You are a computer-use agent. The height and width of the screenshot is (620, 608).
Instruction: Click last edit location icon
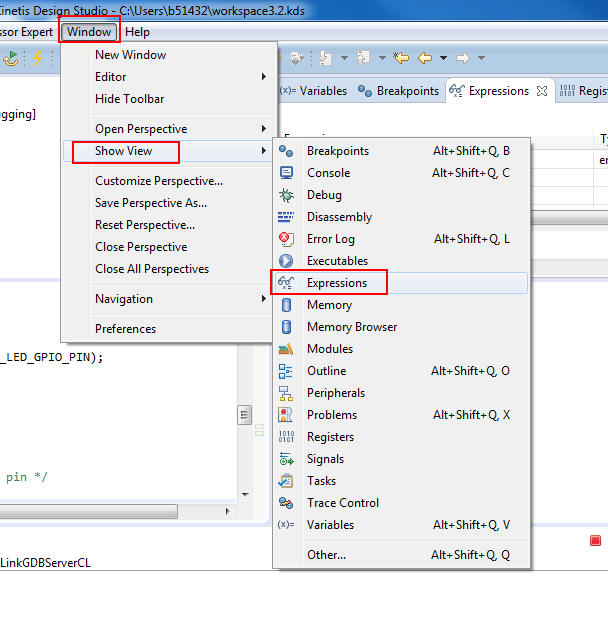(401, 58)
